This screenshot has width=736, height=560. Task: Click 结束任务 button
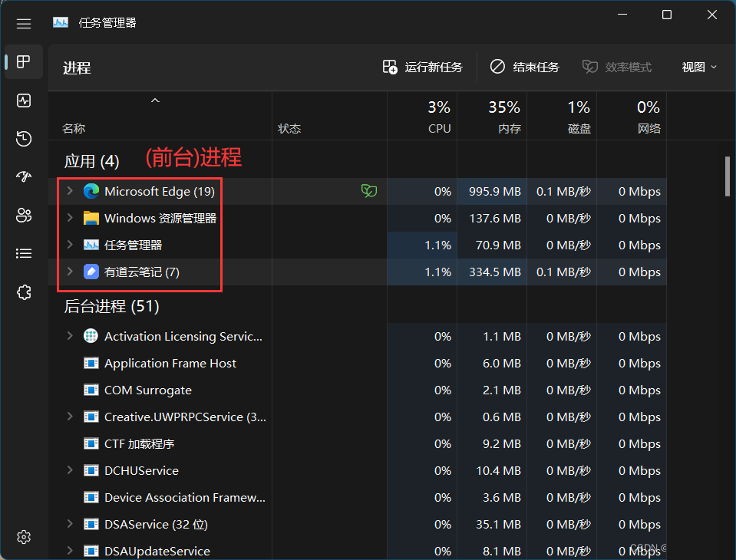coord(525,67)
